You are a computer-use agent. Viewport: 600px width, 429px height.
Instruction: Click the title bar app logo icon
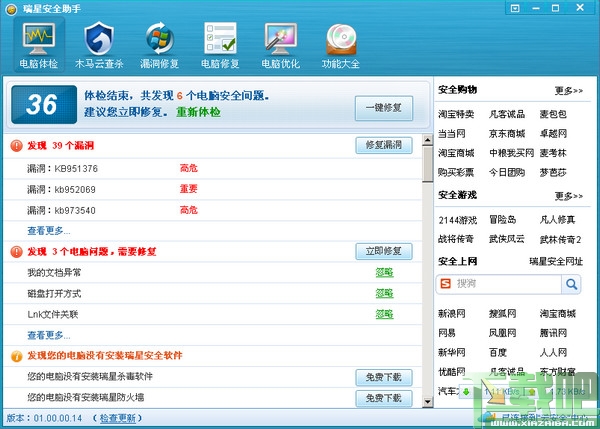pos(11,9)
